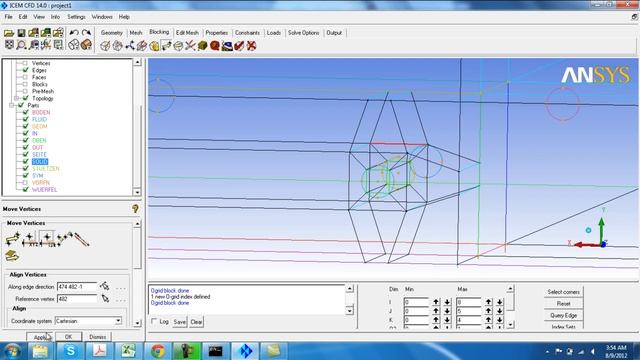Click the Split Block icon
Screen dimensions: 640x360
click(118, 46)
